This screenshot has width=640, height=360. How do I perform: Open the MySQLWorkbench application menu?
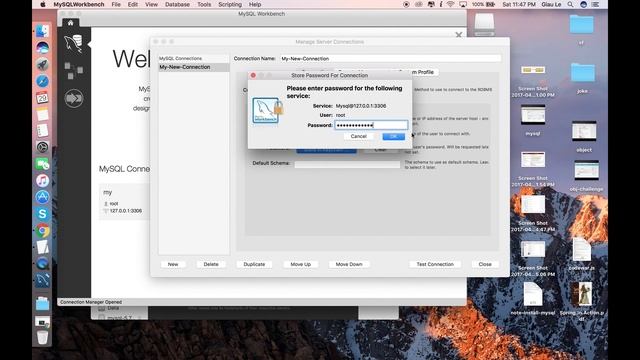79,4
